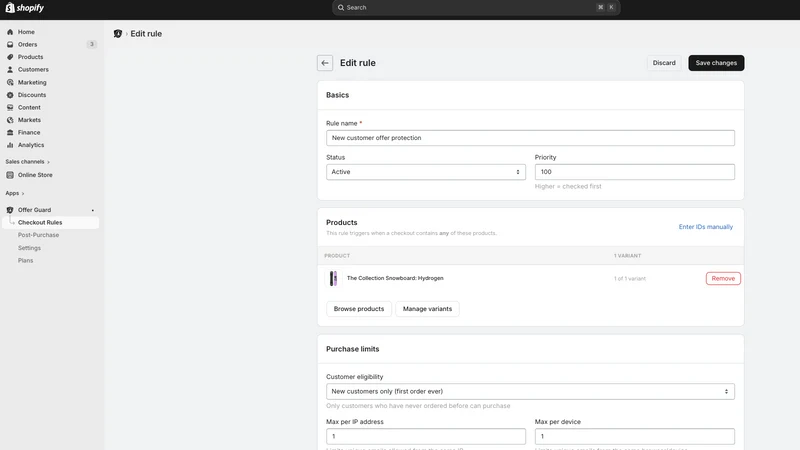Click the Offer Guard shield icon in sidebar
Image resolution: width=800 pixels, height=450 pixels.
[x=10, y=210]
